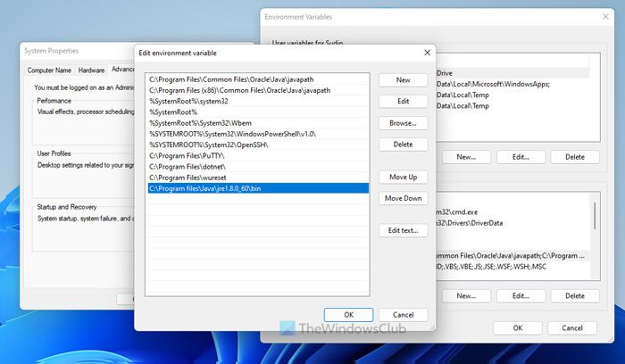This screenshot has width=625, height=364.
Task: Select the %SystemRoot%\System32\Wbem entry
Action: (258, 123)
